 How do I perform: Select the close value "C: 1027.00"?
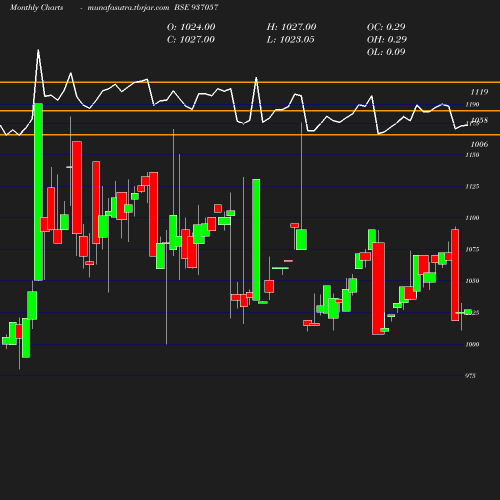point(191,39)
